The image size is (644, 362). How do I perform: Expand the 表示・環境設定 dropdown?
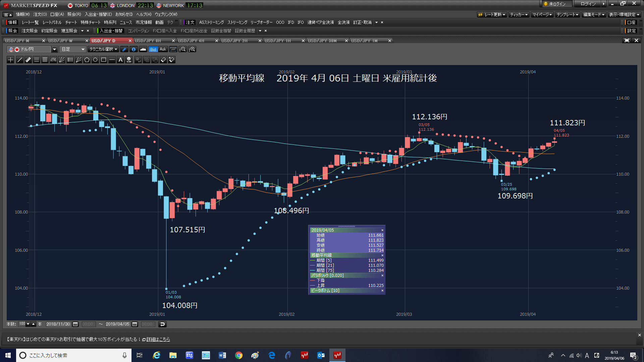624,14
